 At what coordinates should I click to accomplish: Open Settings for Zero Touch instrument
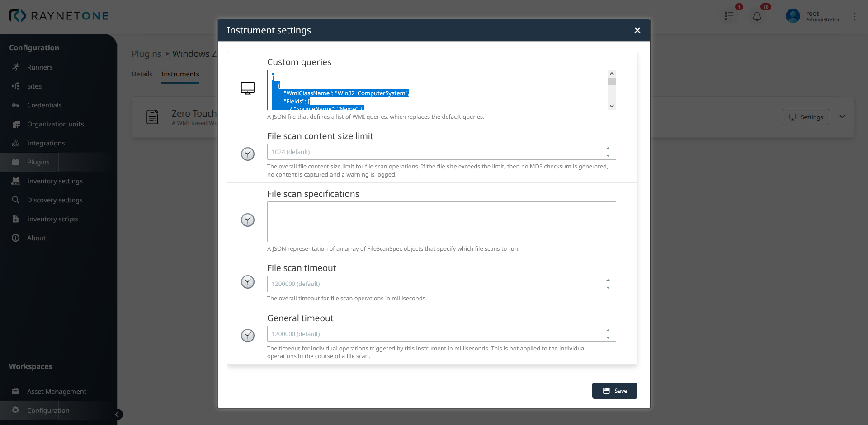(806, 117)
